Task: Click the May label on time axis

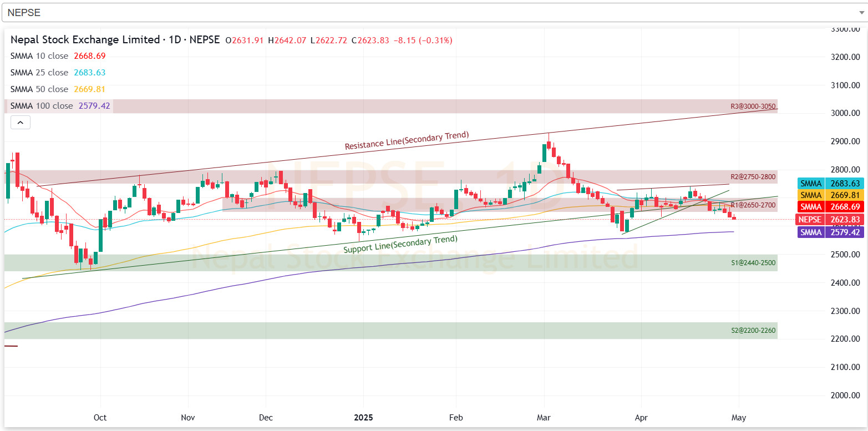Action: [x=739, y=417]
